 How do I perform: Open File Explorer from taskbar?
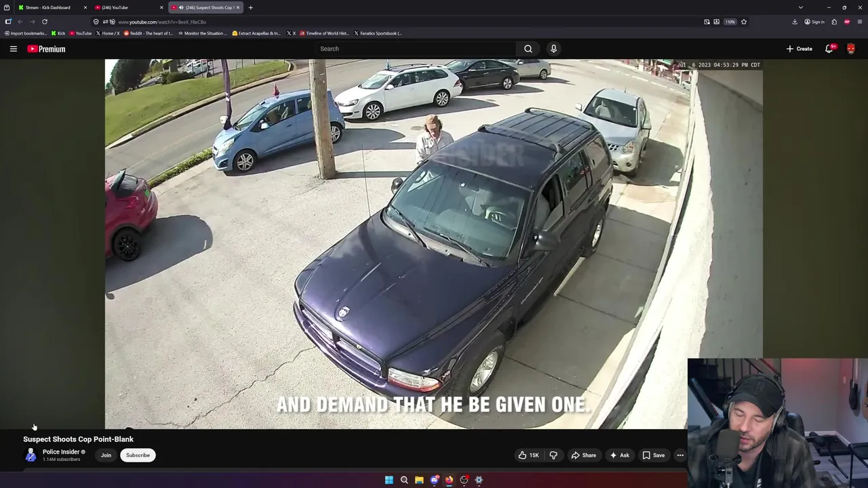(419, 480)
